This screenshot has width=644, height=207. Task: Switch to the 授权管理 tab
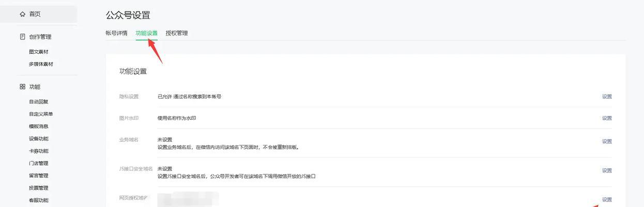click(177, 33)
